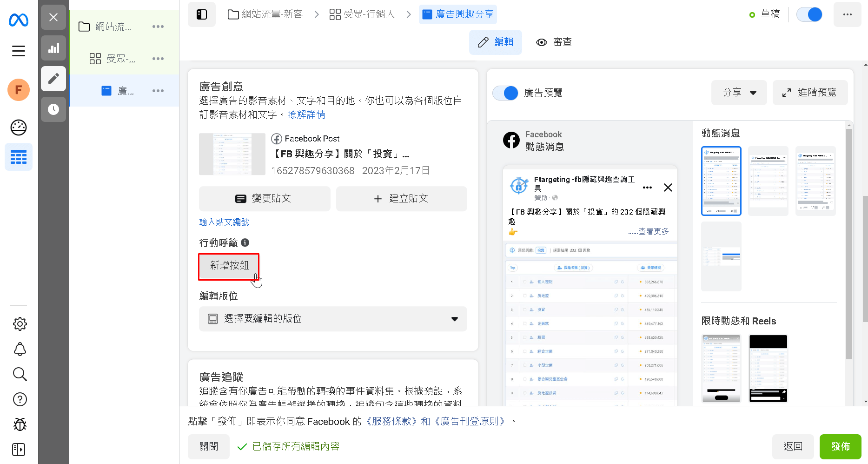The image size is (868, 464).
Task: Click the 關閉 button
Action: (209, 447)
